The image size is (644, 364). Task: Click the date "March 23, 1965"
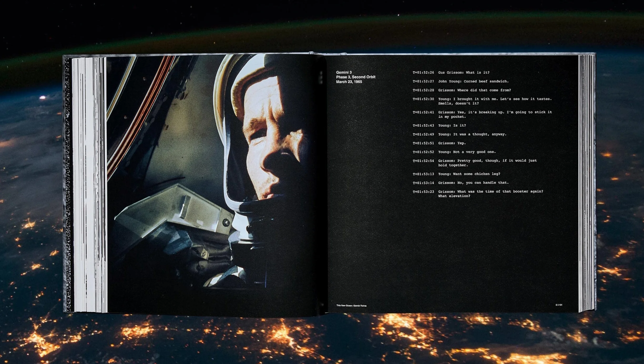[349, 82]
